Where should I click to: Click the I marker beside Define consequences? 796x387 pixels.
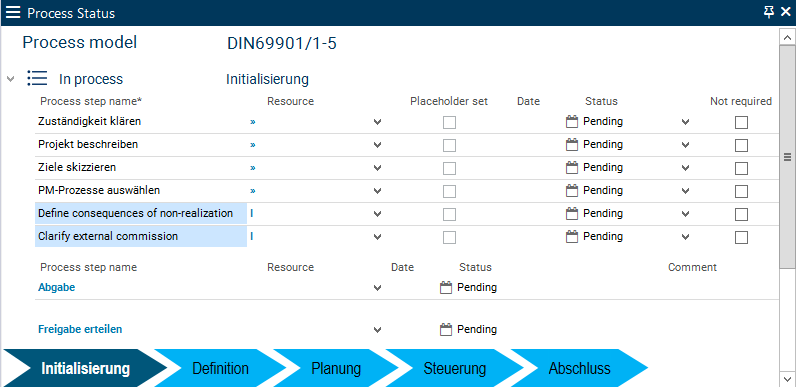pos(252,213)
